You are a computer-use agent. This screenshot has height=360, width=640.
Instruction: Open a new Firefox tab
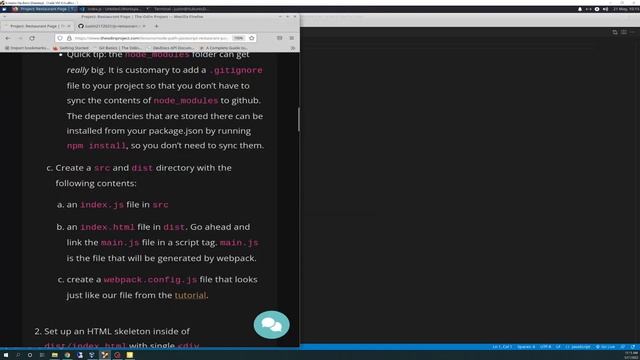156,26
